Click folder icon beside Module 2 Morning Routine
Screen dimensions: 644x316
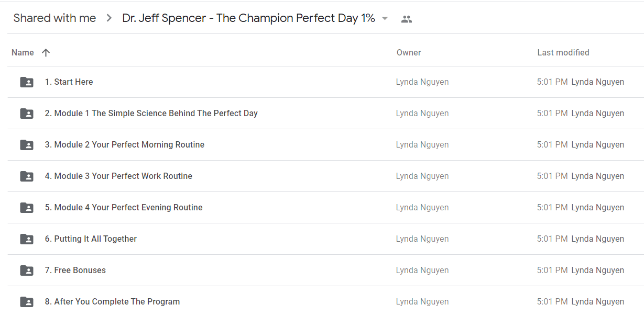point(27,145)
